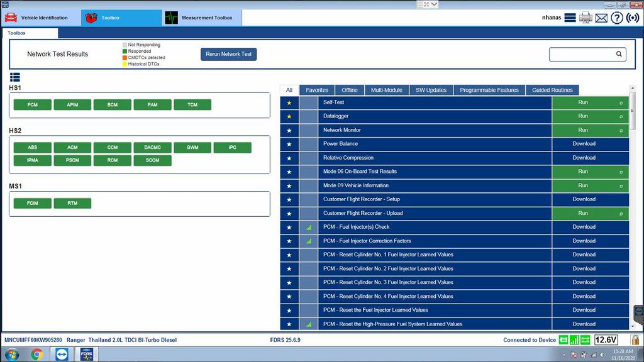The image size is (644, 362).
Task: Open the help question mark icon
Action: [x=617, y=18]
